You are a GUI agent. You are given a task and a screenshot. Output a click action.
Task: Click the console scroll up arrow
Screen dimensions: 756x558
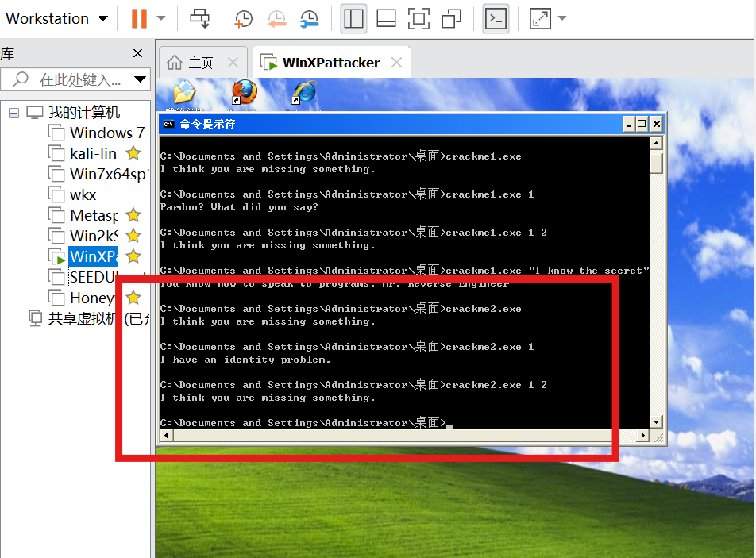click(x=656, y=143)
